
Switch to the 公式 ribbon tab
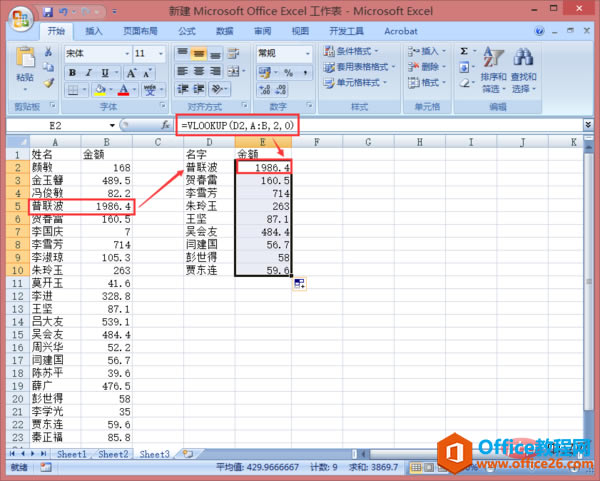click(x=187, y=31)
